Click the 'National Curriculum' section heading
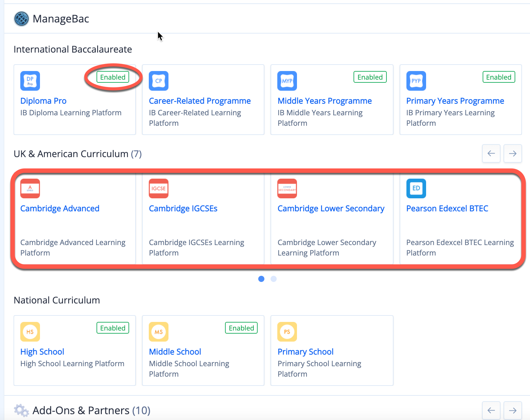530x420 pixels. (x=57, y=300)
